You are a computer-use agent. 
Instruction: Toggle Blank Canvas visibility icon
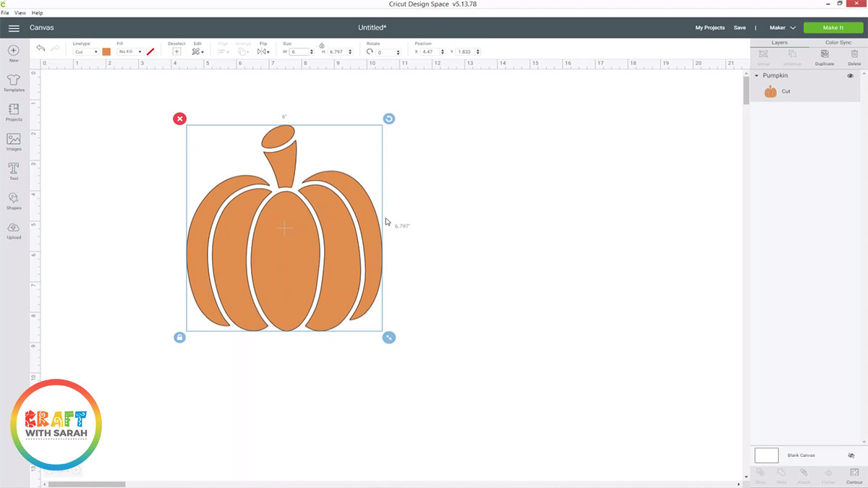click(851, 455)
